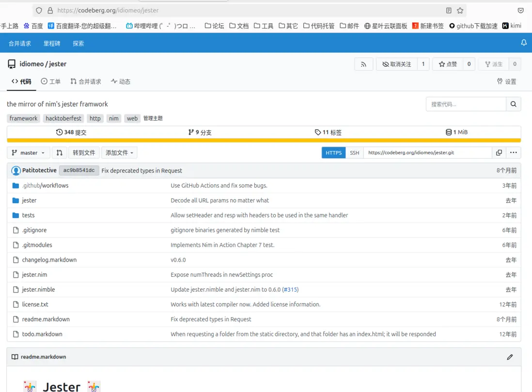Click the hacktoberfest topic tag
532x392 pixels.
click(63, 118)
